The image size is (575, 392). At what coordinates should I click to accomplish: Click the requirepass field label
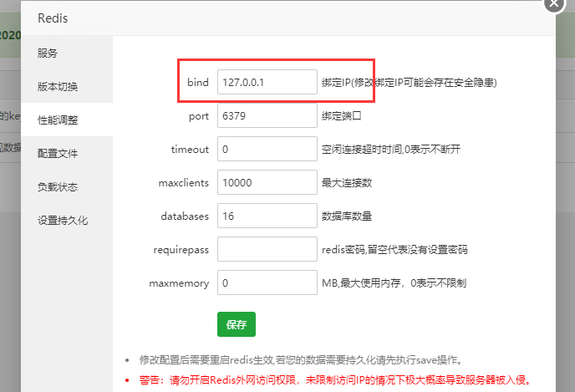pyautogui.click(x=181, y=250)
